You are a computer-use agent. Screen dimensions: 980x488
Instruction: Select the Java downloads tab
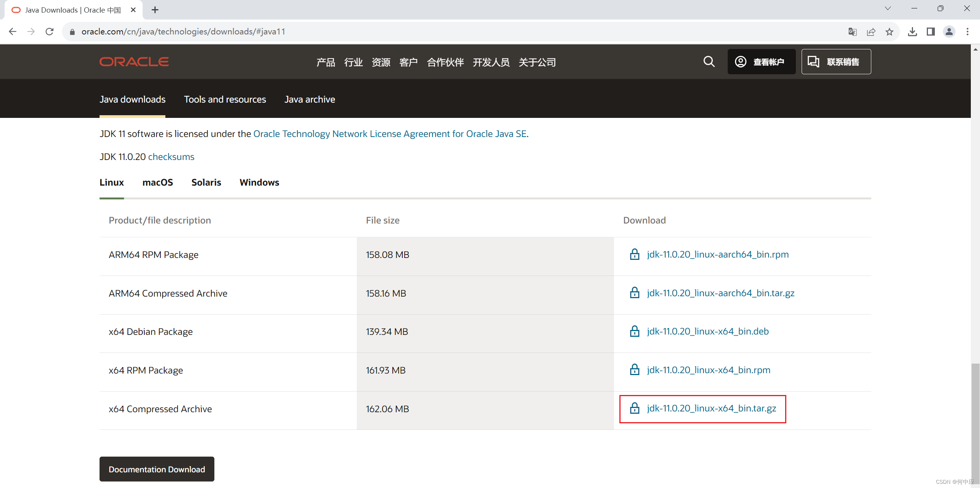coord(132,99)
